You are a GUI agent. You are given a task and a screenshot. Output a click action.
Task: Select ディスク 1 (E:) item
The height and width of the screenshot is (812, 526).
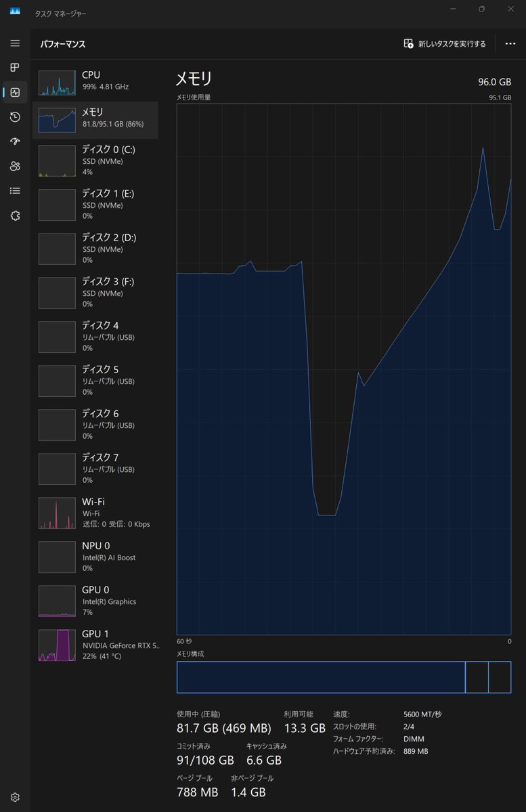click(95, 205)
